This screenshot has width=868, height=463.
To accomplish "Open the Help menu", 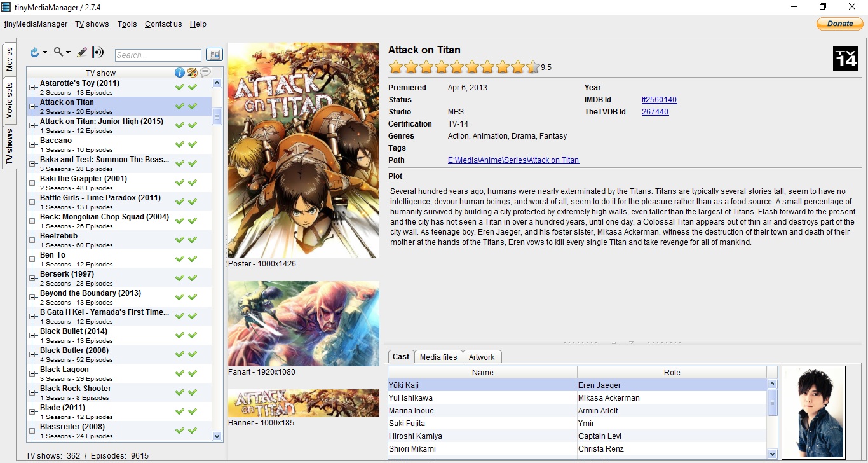I will tap(198, 24).
